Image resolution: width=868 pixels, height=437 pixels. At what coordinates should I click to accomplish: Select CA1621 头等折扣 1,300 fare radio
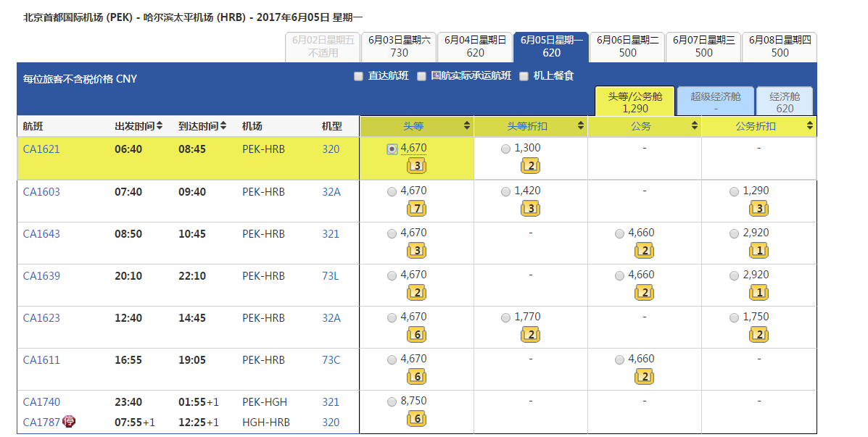[x=505, y=149]
